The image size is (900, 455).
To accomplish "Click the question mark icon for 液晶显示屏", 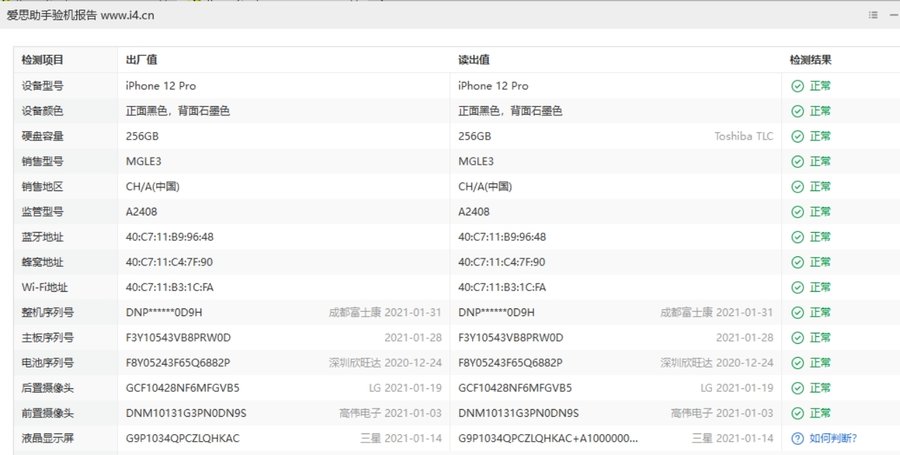I will coord(797,438).
